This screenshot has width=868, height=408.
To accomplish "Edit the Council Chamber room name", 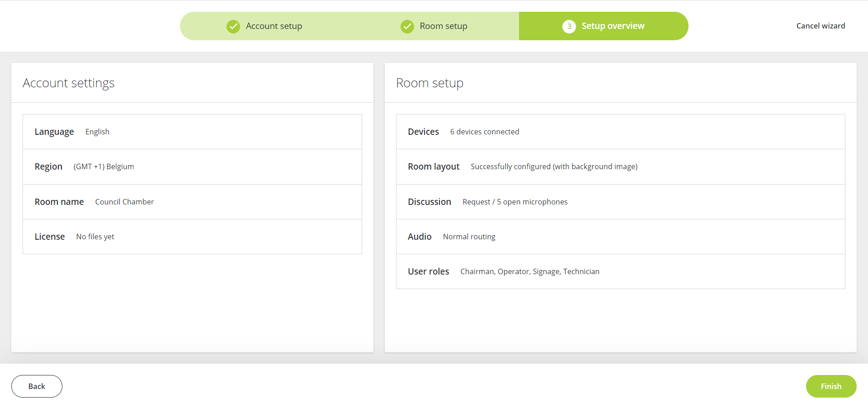I will point(192,202).
